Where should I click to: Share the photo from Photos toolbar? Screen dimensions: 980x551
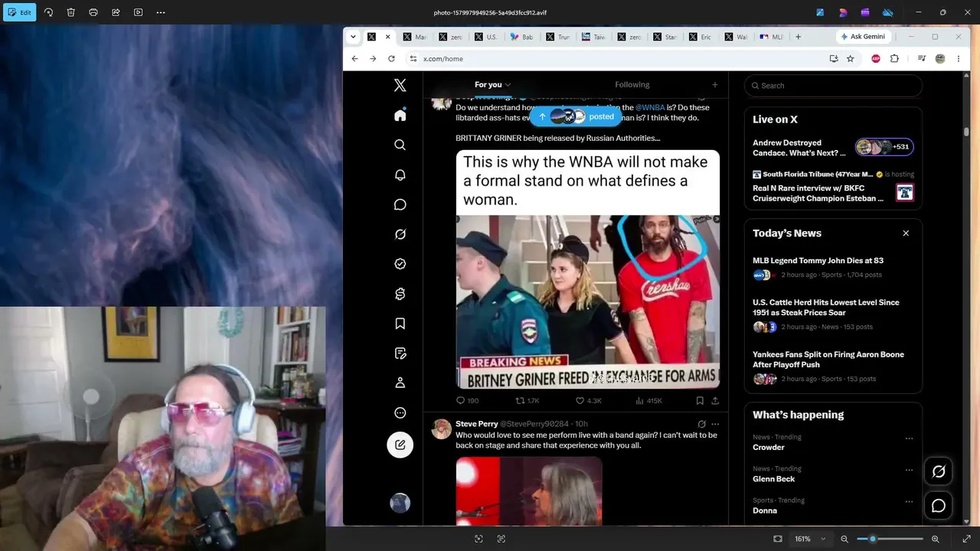pos(116,12)
